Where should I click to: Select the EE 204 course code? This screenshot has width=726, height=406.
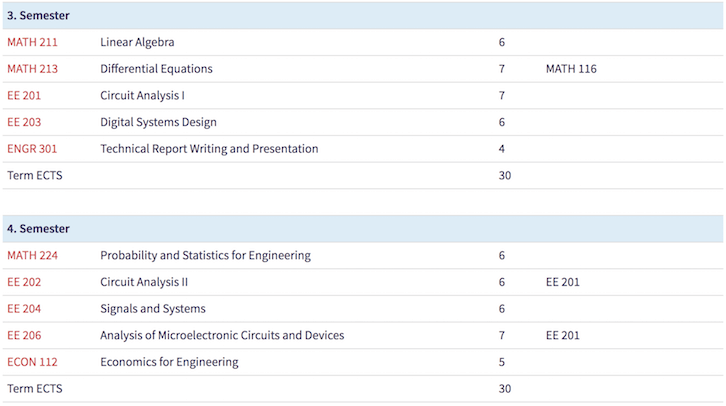pos(24,309)
